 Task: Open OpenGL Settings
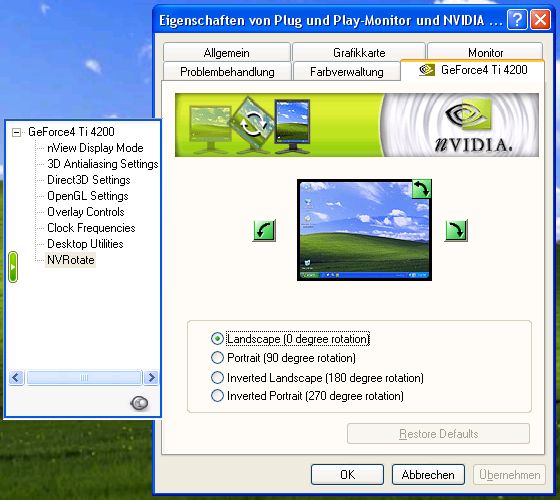click(88, 196)
